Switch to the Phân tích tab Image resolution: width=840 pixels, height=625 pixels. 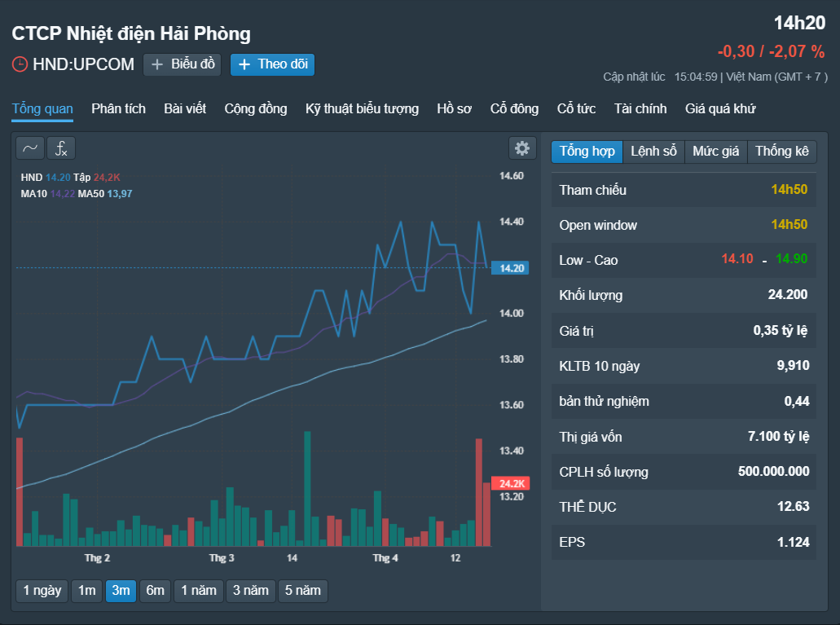pos(118,109)
